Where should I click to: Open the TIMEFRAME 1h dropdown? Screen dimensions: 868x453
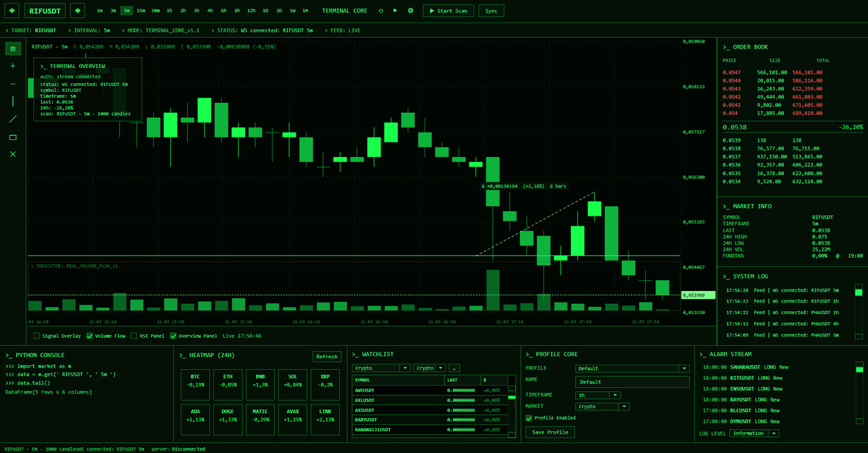(597, 395)
